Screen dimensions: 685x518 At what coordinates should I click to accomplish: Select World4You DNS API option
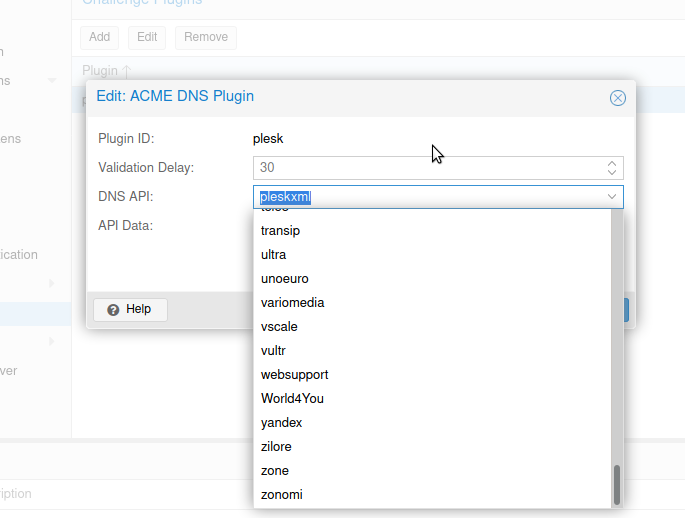point(292,399)
